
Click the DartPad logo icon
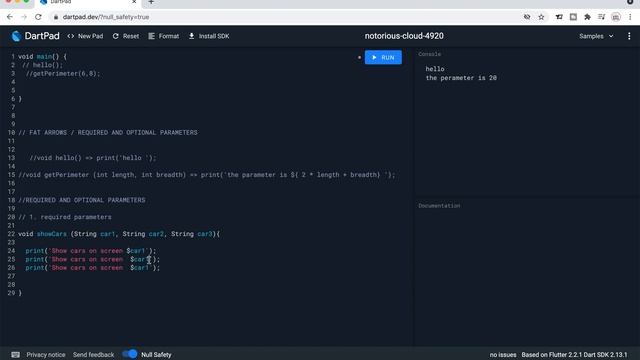(16, 36)
